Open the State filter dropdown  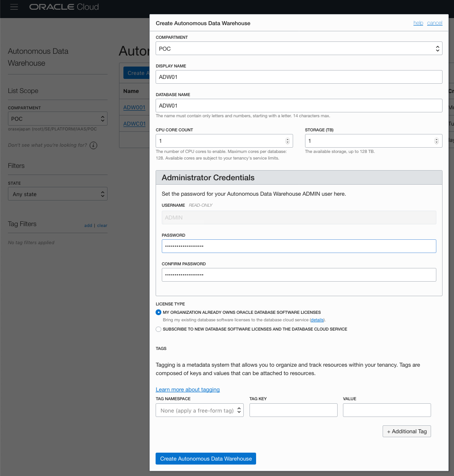coord(57,194)
